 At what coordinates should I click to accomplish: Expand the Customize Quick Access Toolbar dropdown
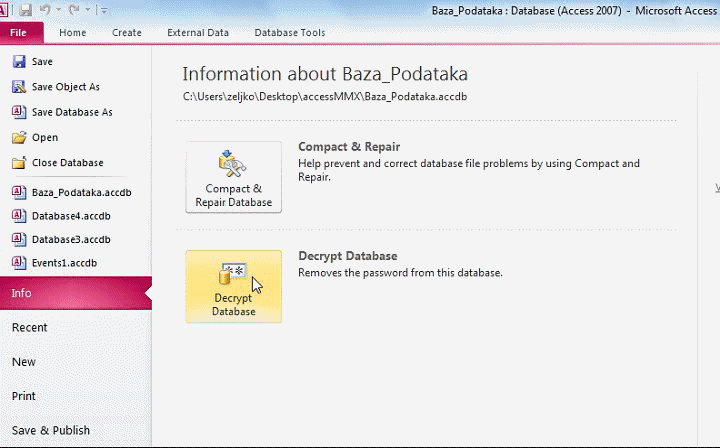(104, 10)
